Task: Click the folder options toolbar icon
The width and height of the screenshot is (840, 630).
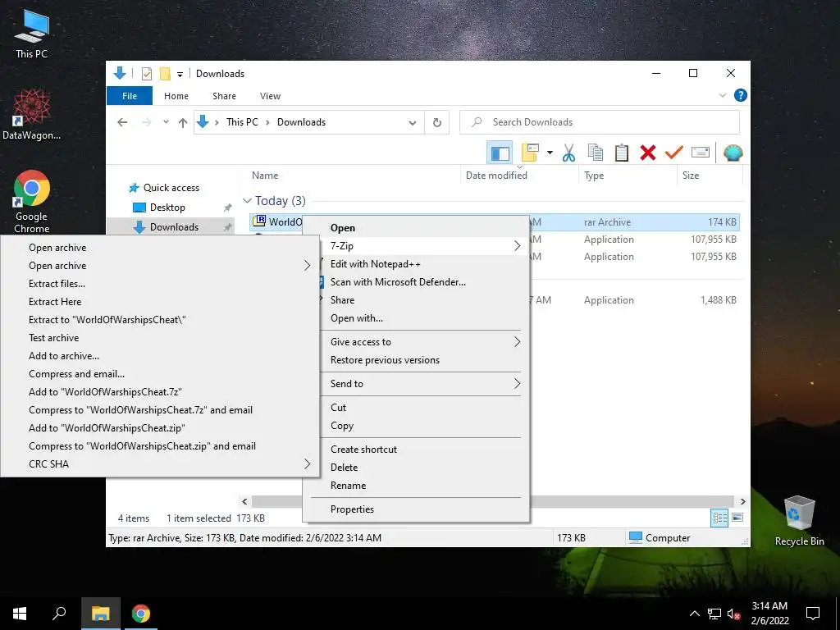Action: 530,153
